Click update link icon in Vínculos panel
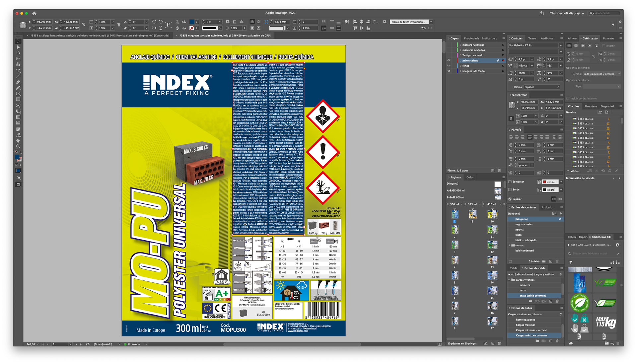This screenshot has height=364, width=637. (x=610, y=171)
